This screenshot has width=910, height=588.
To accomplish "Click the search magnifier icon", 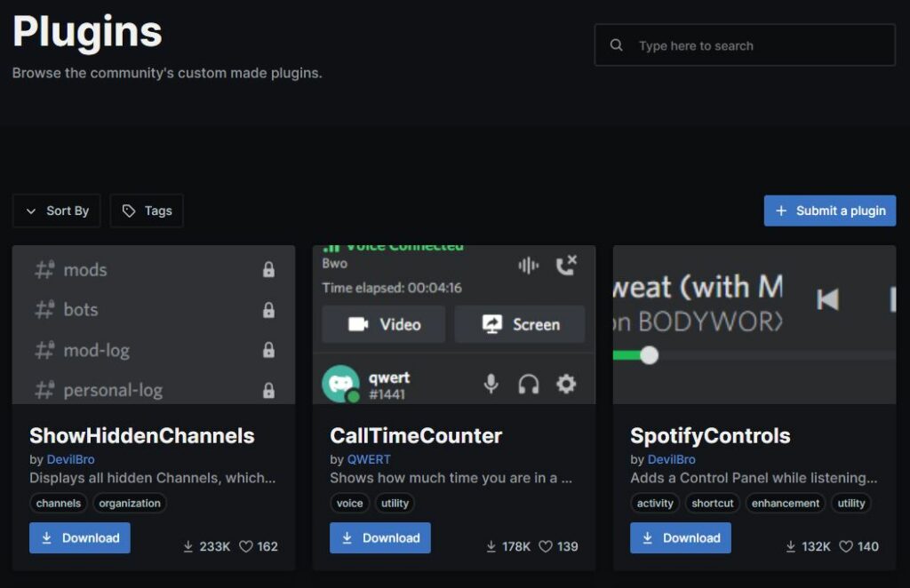I will pyautogui.click(x=616, y=44).
